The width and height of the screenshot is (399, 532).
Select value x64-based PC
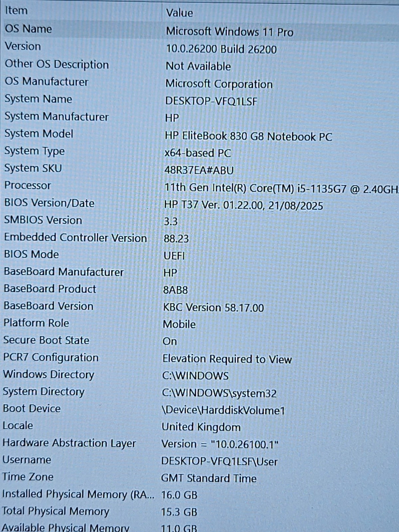(x=198, y=153)
